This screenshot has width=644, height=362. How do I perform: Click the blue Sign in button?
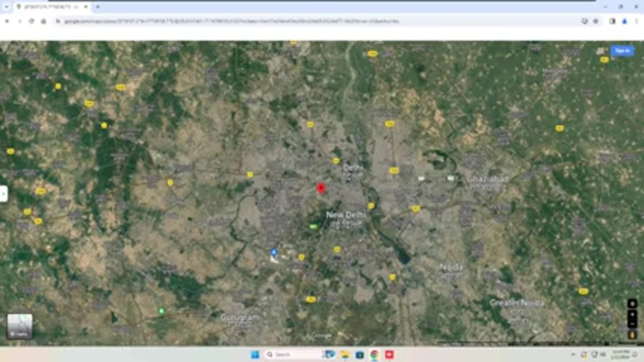click(x=622, y=50)
